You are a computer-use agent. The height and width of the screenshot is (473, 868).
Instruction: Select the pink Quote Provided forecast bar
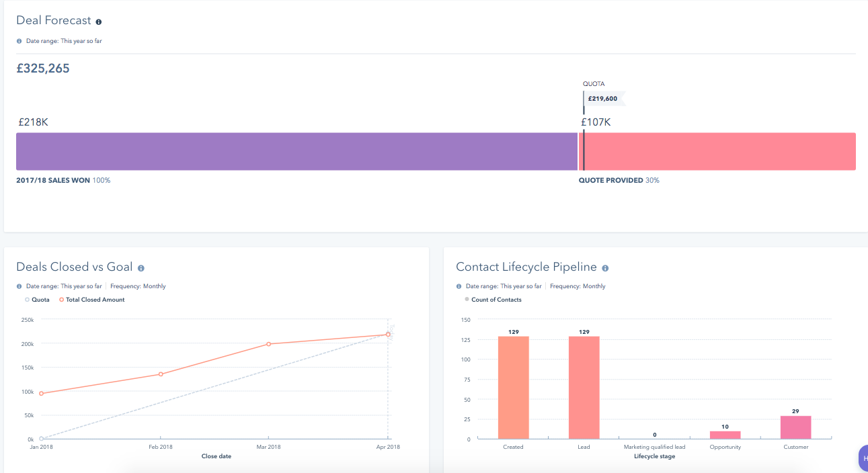(717, 151)
